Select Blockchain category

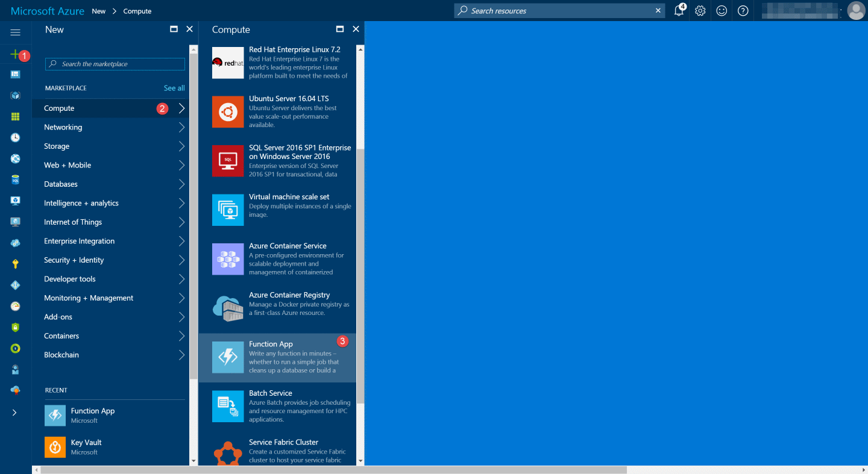tap(110, 355)
